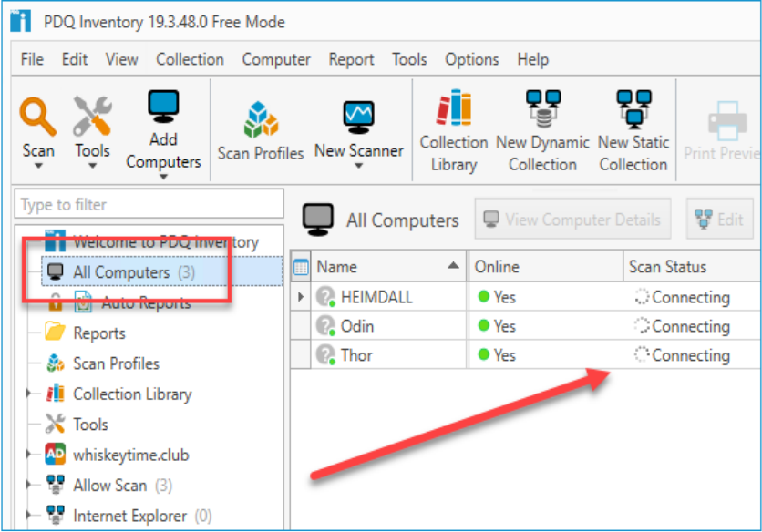Open the Tools toolbar dropdown arrow
This screenshot has height=532, width=762.
click(x=92, y=166)
